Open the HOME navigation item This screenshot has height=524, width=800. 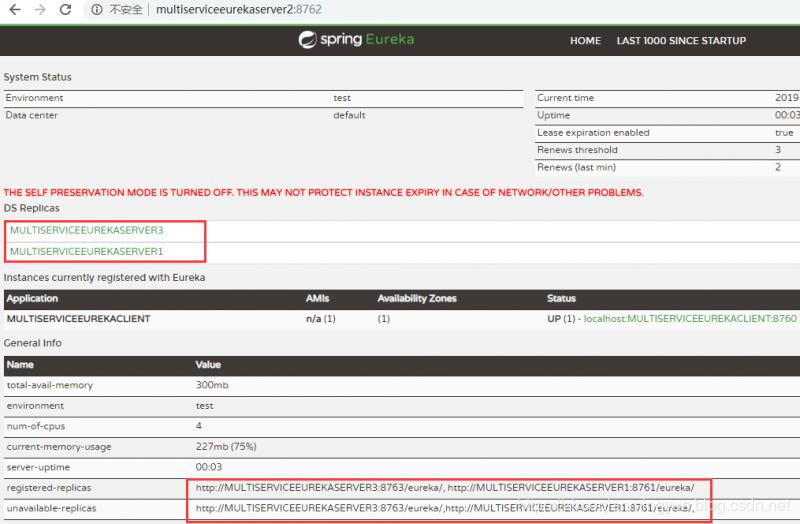[x=585, y=41]
